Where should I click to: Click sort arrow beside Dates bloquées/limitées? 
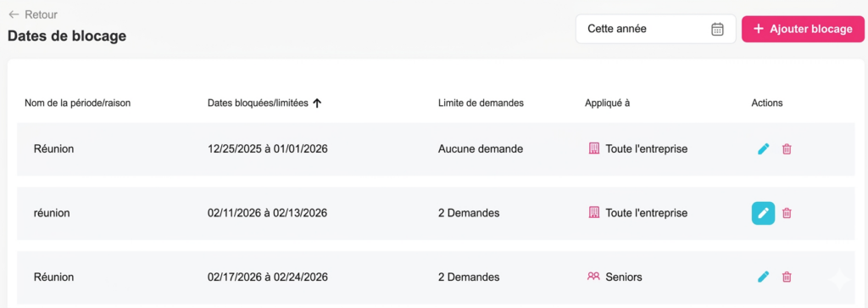[x=317, y=103]
